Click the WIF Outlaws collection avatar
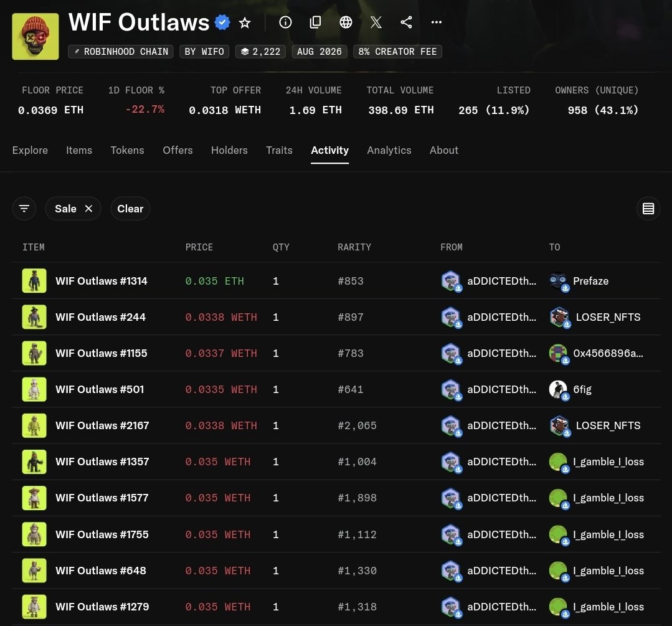The height and width of the screenshot is (626, 672). [35, 37]
